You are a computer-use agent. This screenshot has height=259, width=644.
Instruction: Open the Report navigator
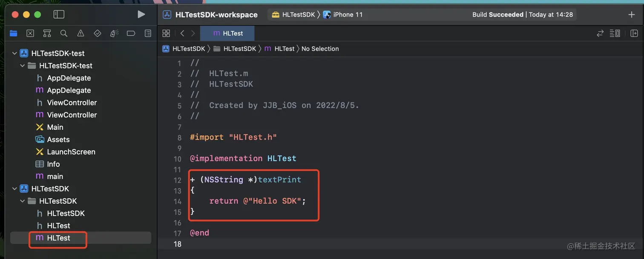tap(148, 33)
